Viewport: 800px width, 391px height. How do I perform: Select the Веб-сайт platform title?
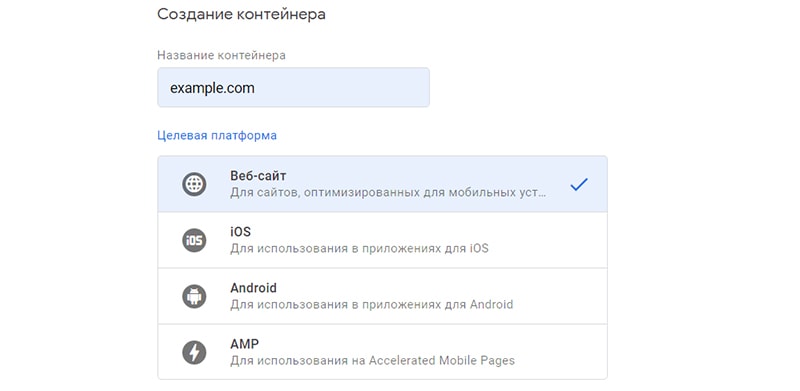258,176
